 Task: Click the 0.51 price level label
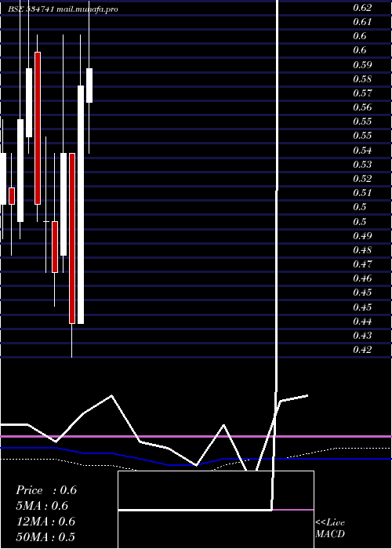(x=362, y=193)
